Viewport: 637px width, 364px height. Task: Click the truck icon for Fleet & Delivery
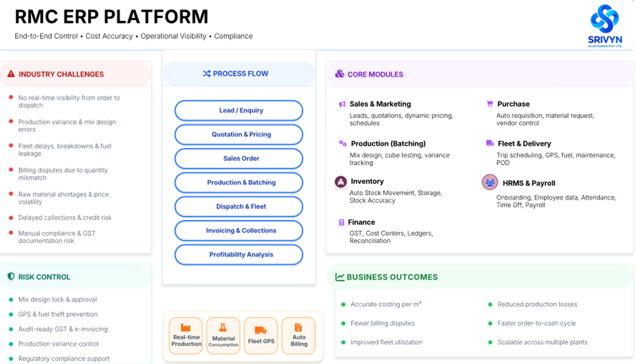click(490, 143)
